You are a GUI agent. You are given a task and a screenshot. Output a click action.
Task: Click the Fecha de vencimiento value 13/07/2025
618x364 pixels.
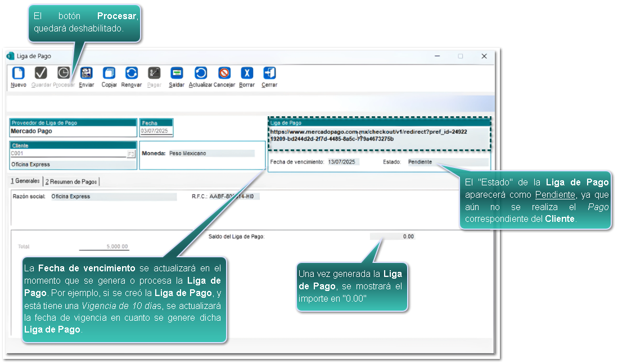(x=343, y=162)
